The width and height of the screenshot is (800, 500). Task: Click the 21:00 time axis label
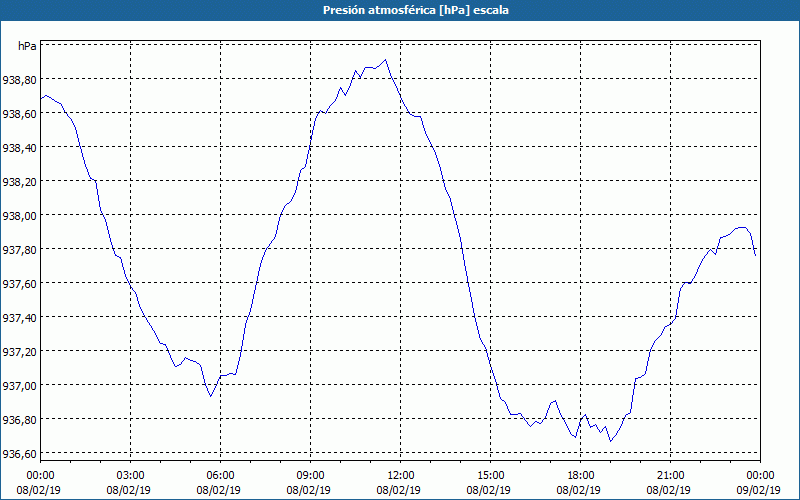click(670, 476)
